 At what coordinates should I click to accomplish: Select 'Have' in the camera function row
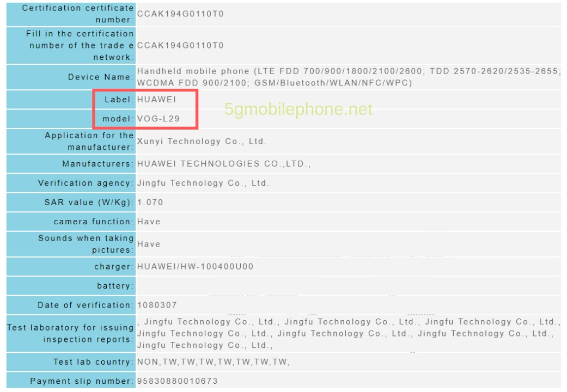(149, 221)
